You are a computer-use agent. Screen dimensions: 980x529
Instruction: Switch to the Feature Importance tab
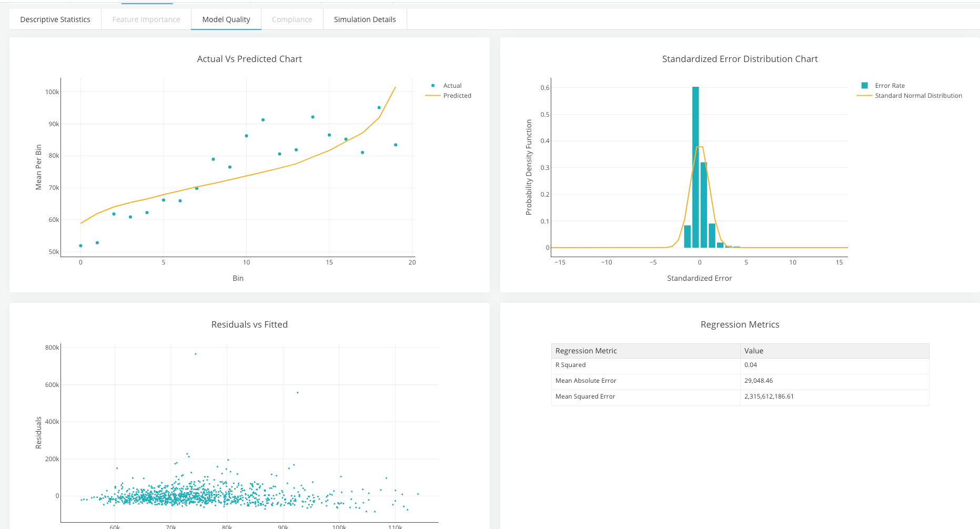(x=146, y=19)
